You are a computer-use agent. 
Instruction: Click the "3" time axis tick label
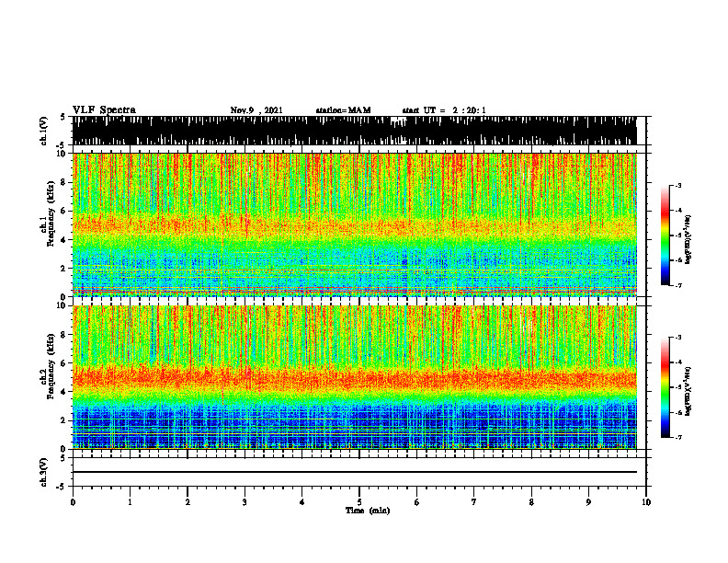(245, 502)
